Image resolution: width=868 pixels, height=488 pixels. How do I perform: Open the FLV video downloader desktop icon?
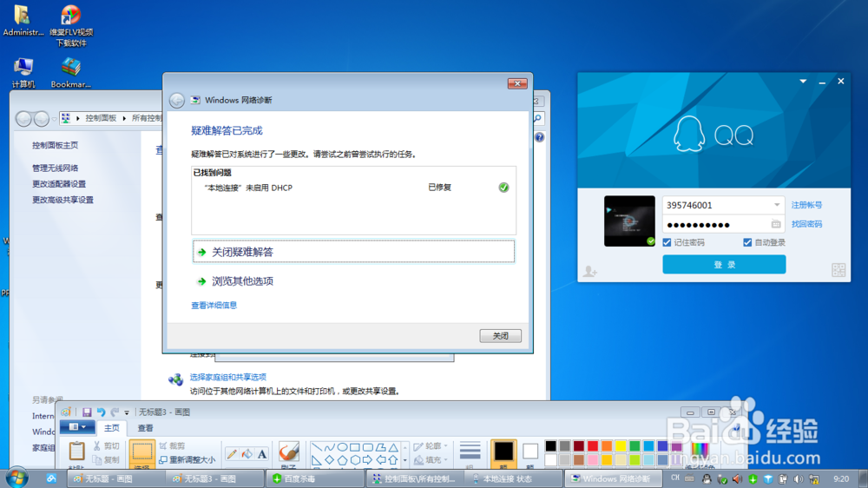(x=71, y=25)
